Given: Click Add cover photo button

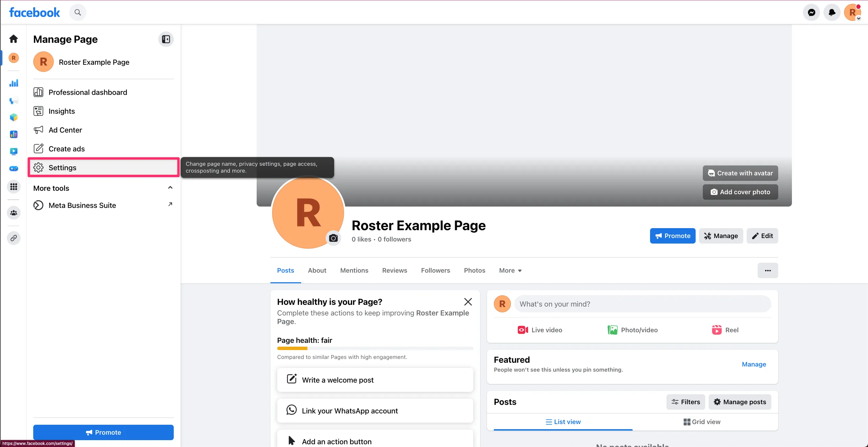Looking at the screenshot, I should coord(740,192).
